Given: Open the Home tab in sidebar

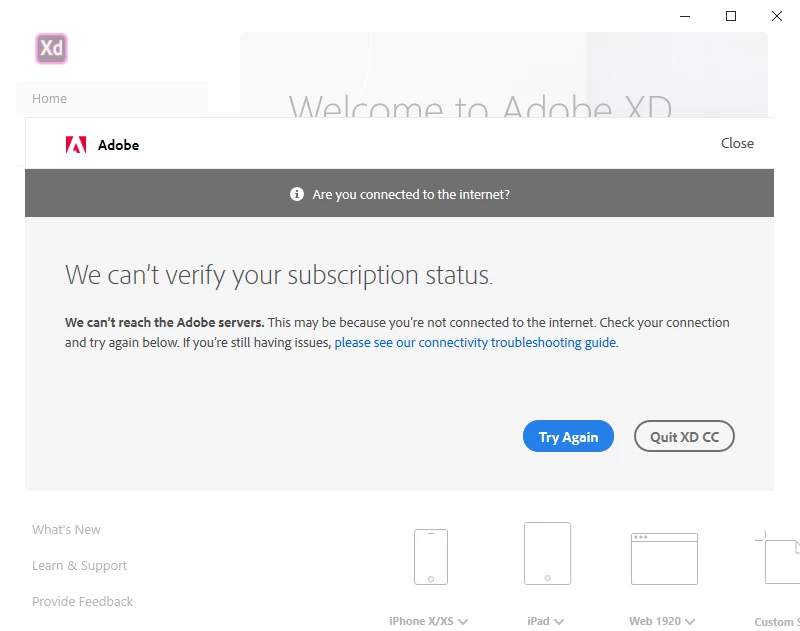Looking at the screenshot, I should click(x=112, y=98).
